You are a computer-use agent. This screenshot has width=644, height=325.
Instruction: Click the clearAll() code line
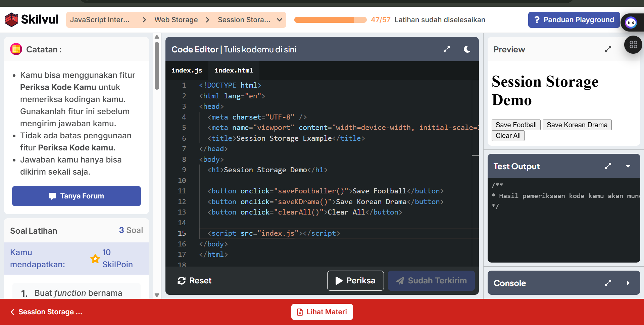(305, 212)
